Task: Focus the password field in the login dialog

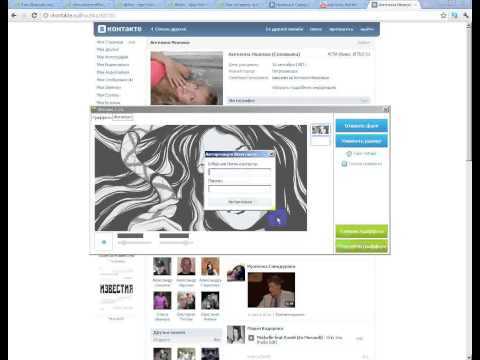Action: coord(240,188)
